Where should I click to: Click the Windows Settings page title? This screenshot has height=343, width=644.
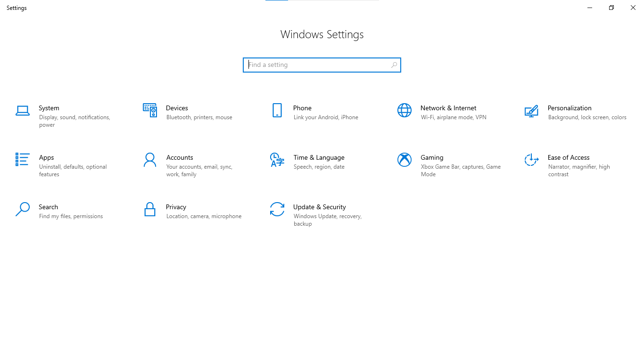click(322, 34)
